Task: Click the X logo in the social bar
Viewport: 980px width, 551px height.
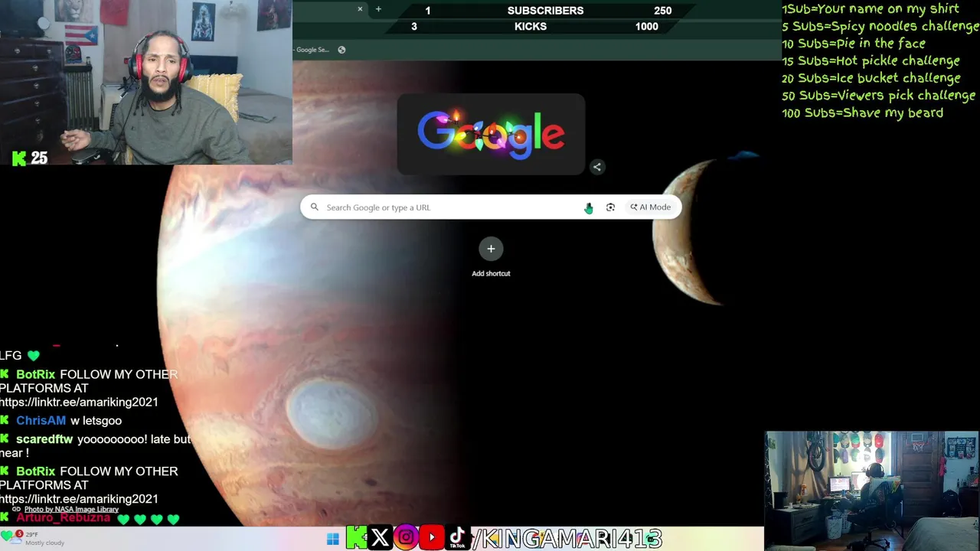Action: tap(380, 538)
